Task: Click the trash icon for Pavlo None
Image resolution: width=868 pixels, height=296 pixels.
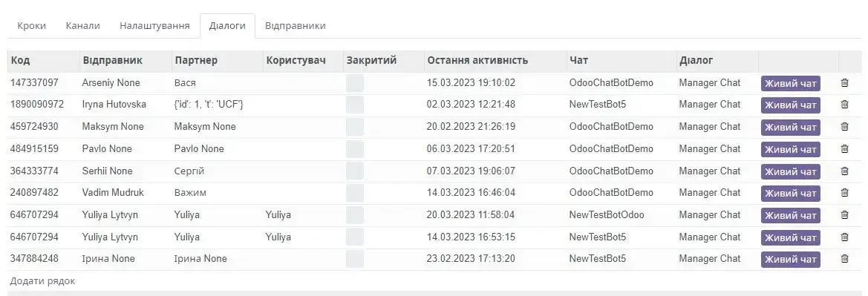Action: [844, 149]
